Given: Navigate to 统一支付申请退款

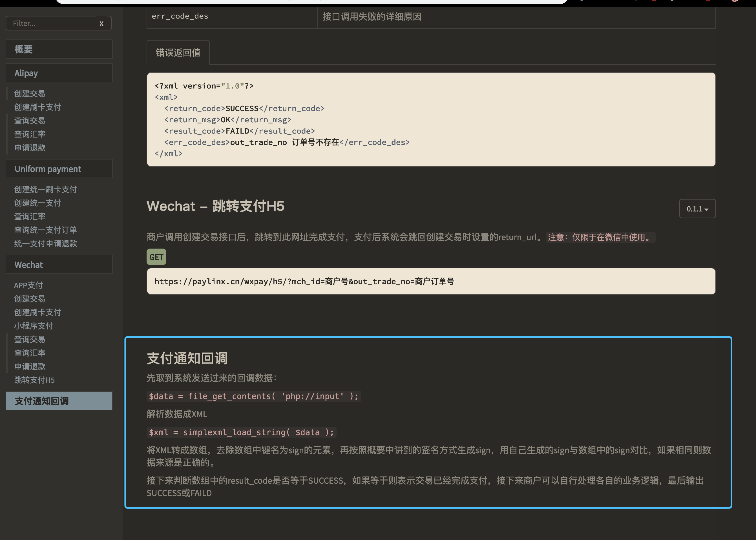Looking at the screenshot, I should pos(46,244).
